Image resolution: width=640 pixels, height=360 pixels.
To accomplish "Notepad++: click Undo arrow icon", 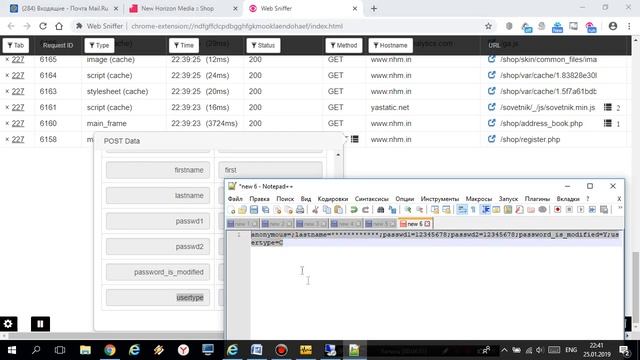I will click(353, 210).
